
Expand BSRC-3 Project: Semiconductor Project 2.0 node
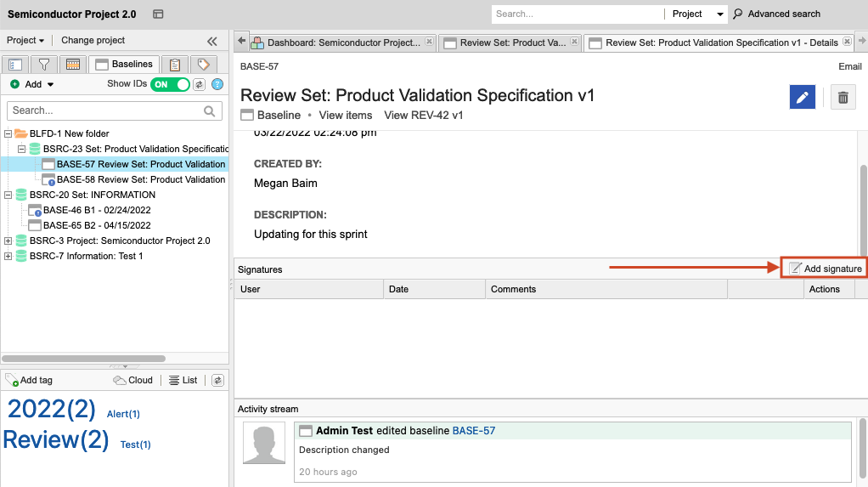click(x=8, y=241)
